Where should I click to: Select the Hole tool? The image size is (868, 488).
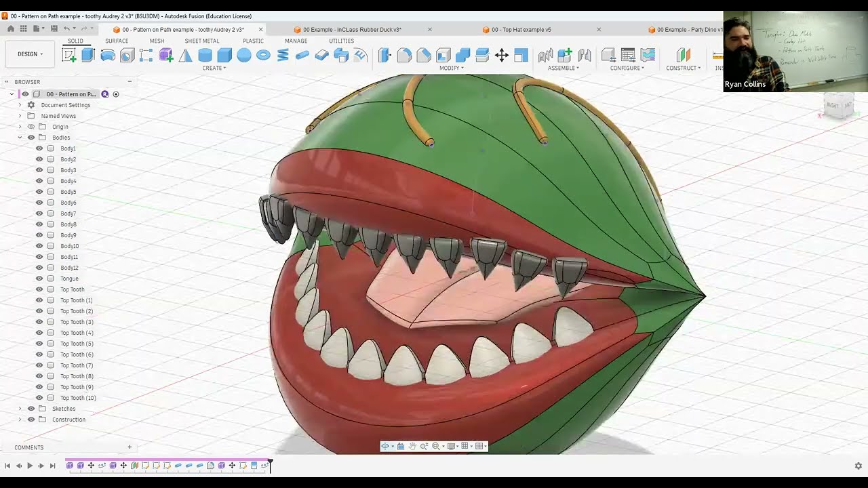[x=127, y=56]
